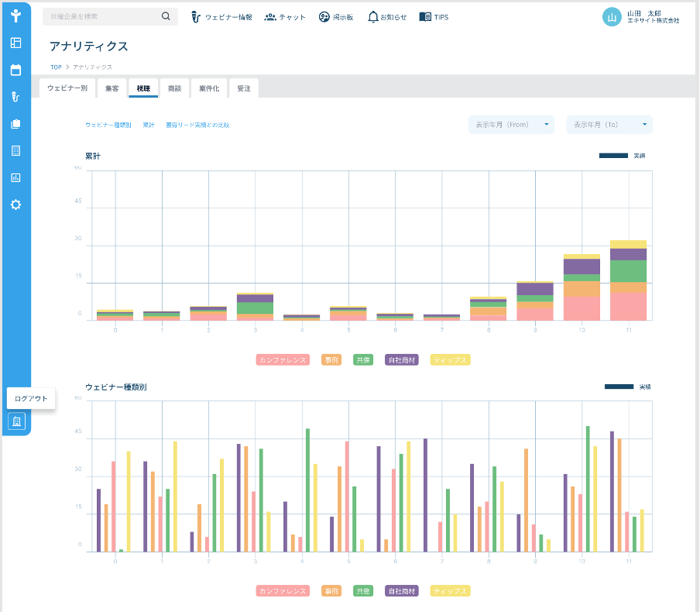Click the ログアウト button
Viewport: 700px width, 612px height.
coord(31,398)
